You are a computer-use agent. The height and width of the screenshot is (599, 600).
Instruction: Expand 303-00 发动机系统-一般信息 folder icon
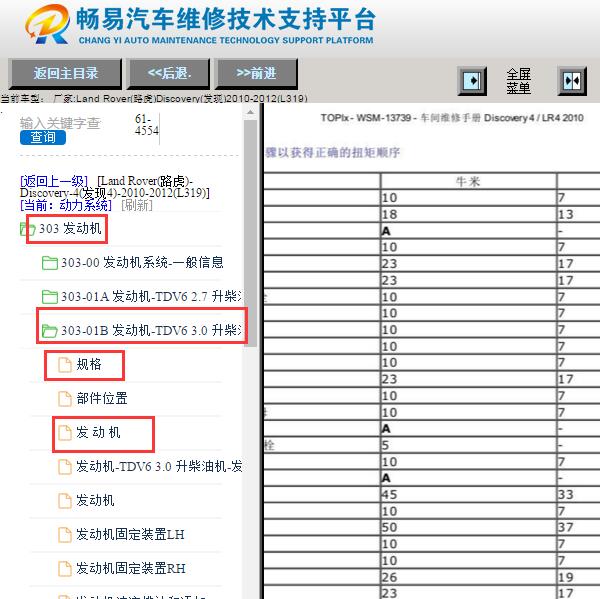tap(49, 263)
